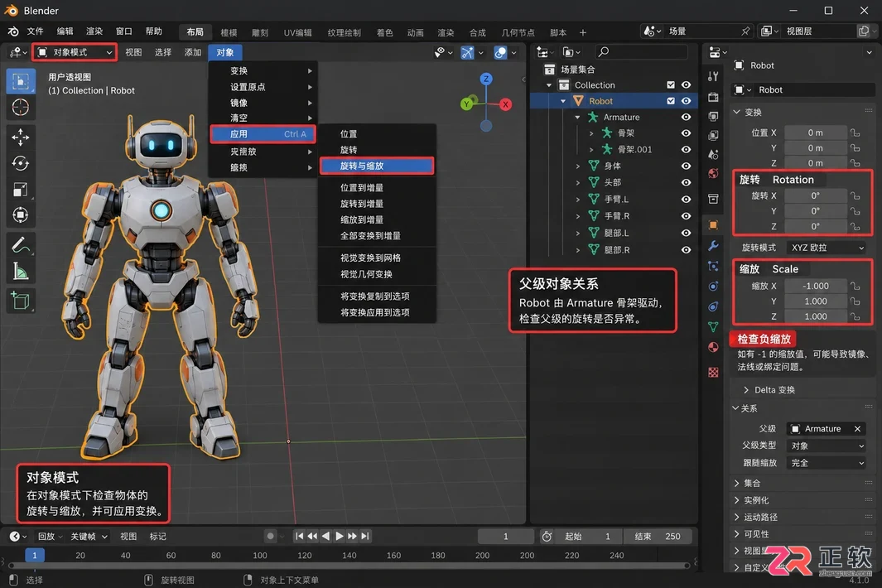The width and height of the screenshot is (882, 588).
Task: Select the Transform tool
Action: [21, 215]
